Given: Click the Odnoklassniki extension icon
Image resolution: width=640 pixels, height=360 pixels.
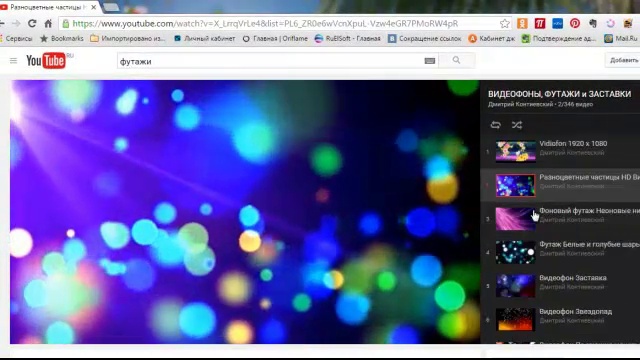Looking at the screenshot, I should click(522, 24).
